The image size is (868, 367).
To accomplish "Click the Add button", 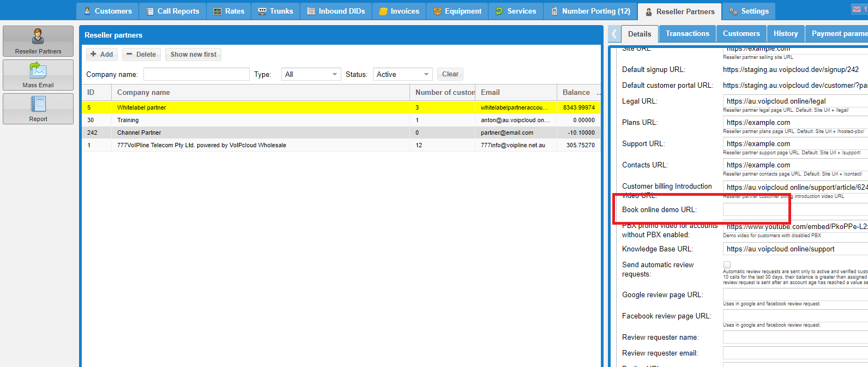I will click(x=102, y=55).
